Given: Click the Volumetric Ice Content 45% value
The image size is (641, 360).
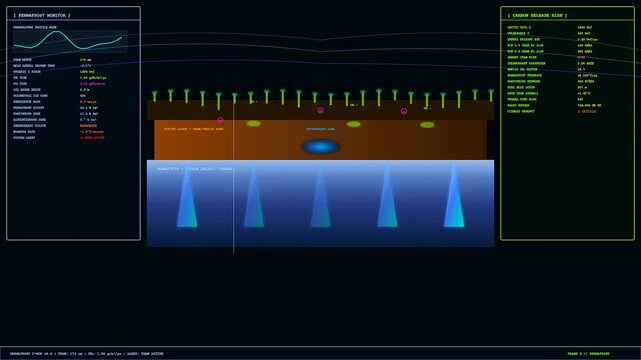Looking at the screenshot, I should point(83,96).
